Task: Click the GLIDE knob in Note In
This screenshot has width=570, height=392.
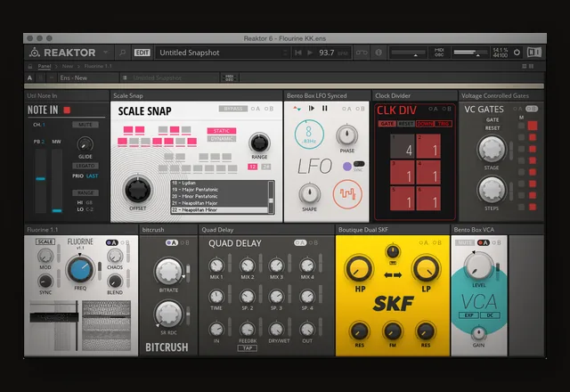Action: click(x=85, y=144)
